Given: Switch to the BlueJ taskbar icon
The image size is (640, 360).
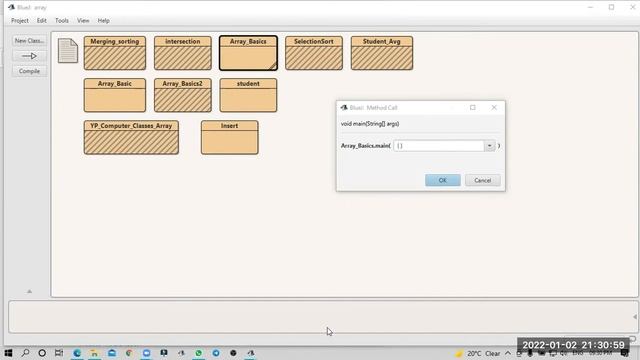Looking at the screenshot, I should pos(251,353).
